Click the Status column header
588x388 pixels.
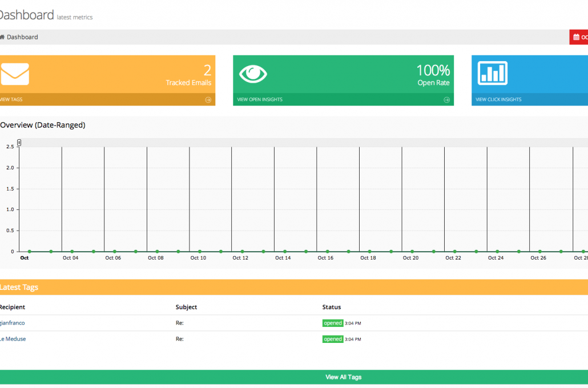pyautogui.click(x=332, y=307)
